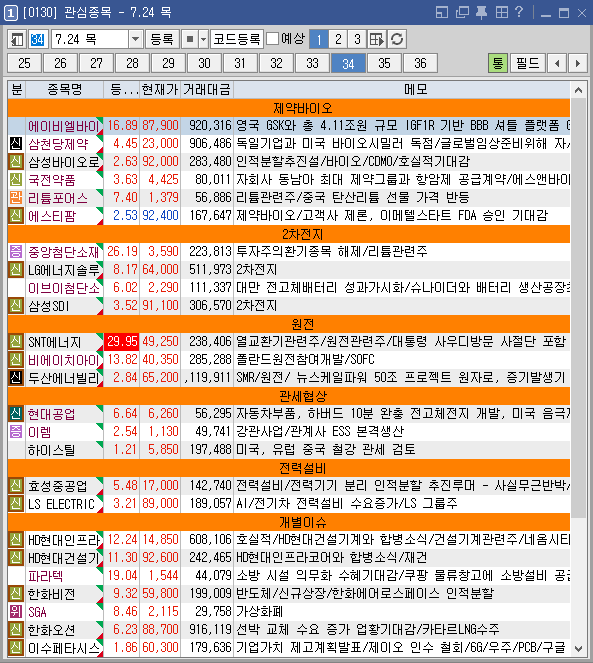Click the 신 badge beside 한화오션
Screen dimensions: 593x663
16,630
